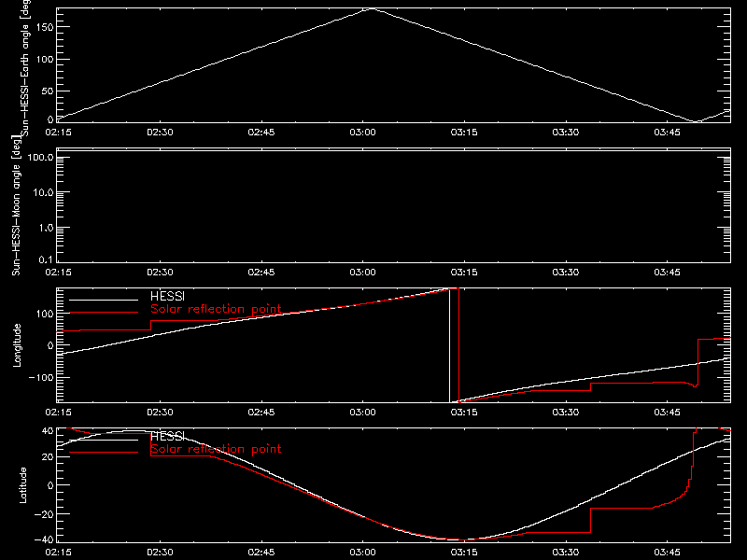The height and width of the screenshot is (560, 747).
Task: Click 02:15 time label under Earth angle plot
Action: pos(58,132)
